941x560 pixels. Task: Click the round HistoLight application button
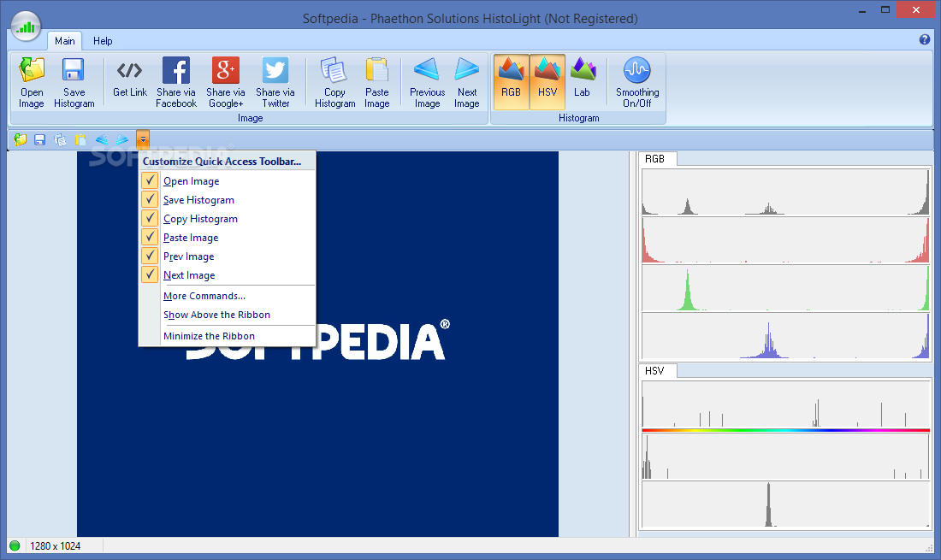pos(26,27)
